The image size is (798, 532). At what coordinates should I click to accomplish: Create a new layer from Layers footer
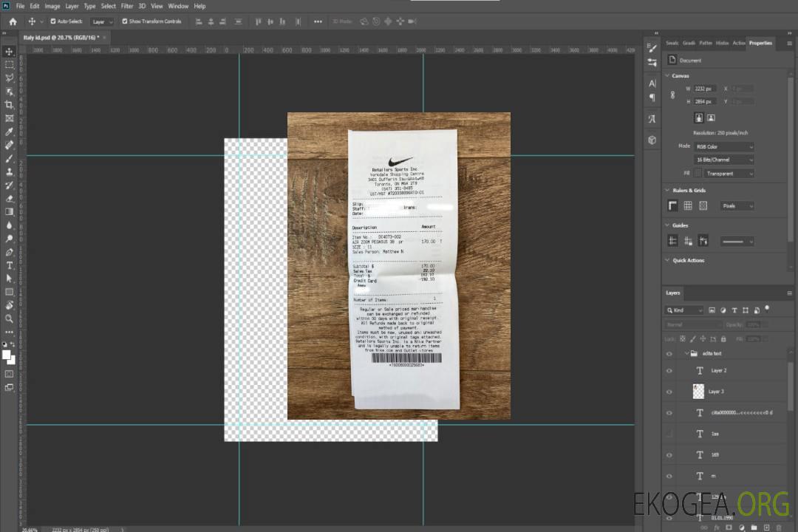(x=766, y=528)
